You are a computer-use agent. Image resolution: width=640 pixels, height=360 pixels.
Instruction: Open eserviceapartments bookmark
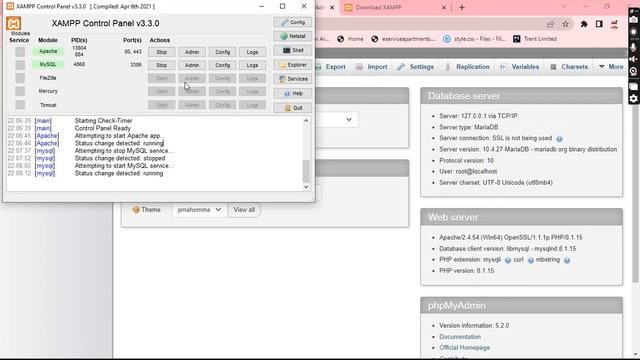pos(403,39)
